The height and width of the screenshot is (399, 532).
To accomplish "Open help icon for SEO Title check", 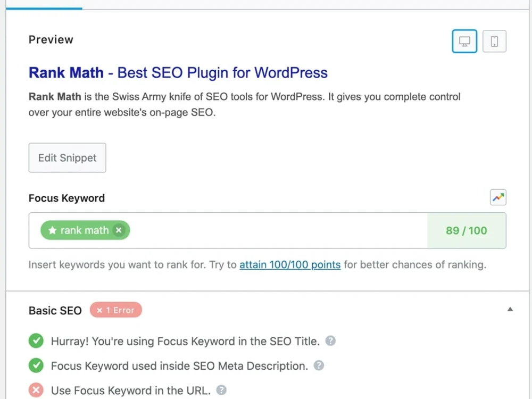I will pyautogui.click(x=330, y=340).
